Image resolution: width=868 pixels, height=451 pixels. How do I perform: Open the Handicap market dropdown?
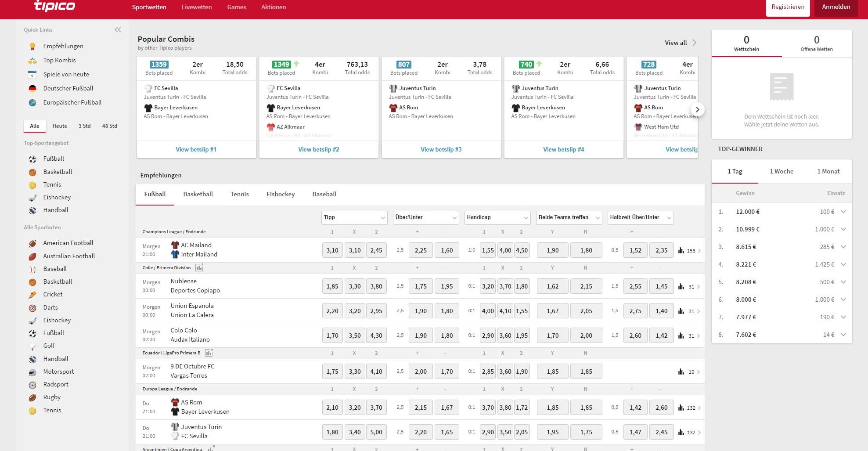tap(497, 217)
